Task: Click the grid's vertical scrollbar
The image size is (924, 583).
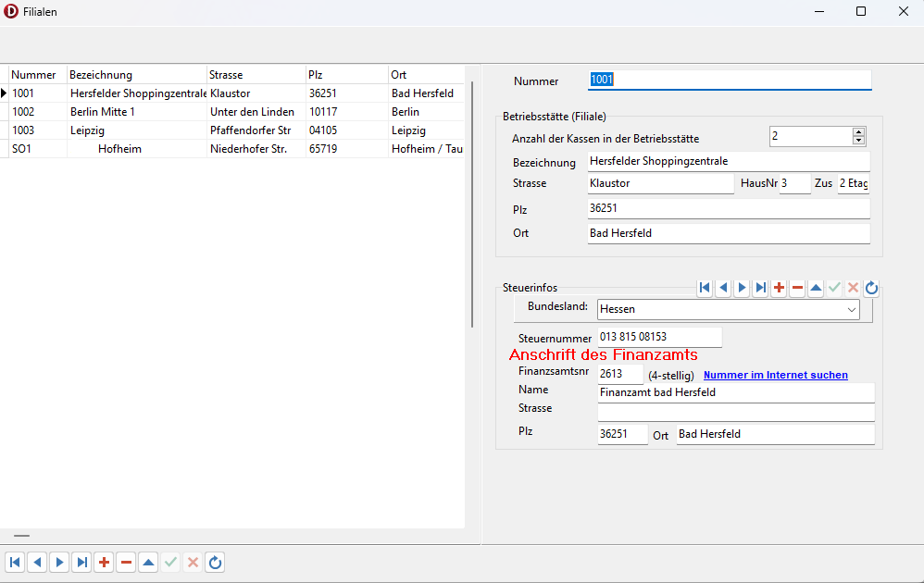Action: pos(472,205)
